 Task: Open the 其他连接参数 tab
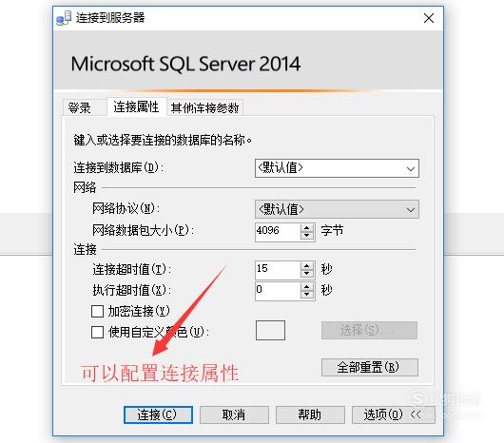point(204,107)
